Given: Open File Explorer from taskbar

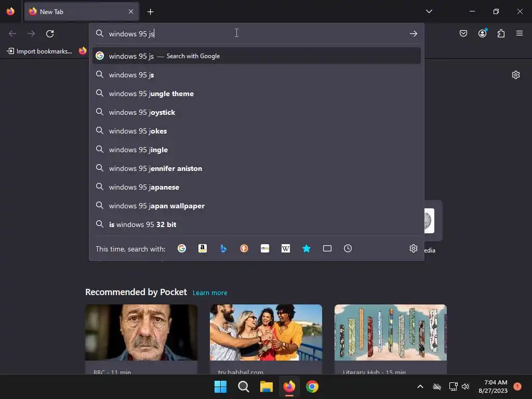Looking at the screenshot, I should pos(267,387).
